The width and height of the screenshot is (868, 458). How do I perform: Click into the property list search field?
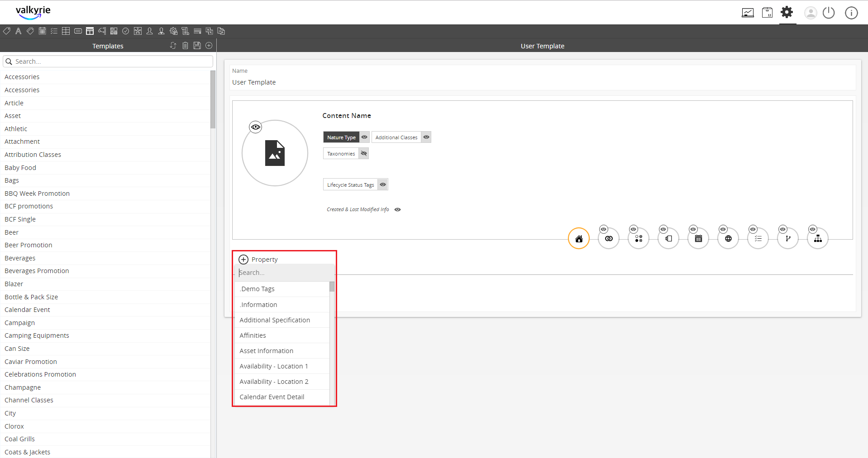point(285,273)
